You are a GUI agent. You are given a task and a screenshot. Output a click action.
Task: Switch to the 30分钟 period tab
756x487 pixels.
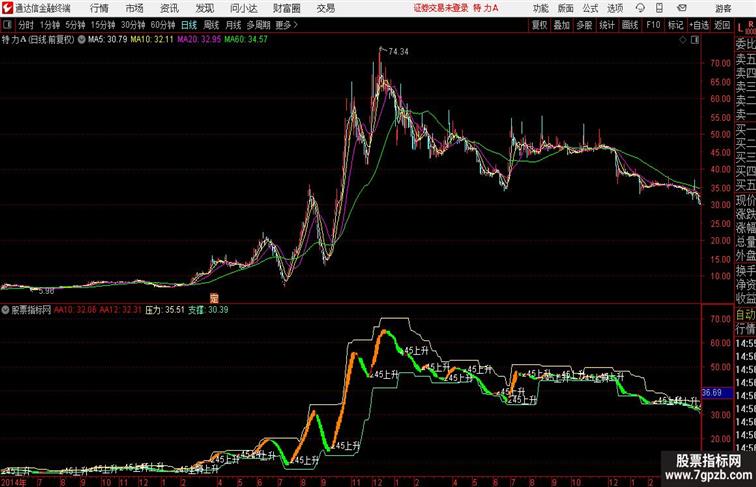[133, 25]
